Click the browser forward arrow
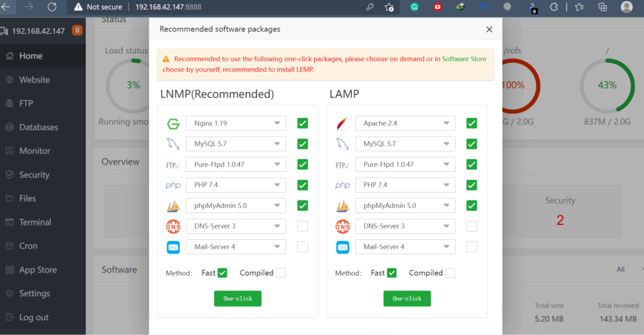Image resolution: width=644 pixels, height=335 pixels. pyautogui.click(x=29, y=6)
